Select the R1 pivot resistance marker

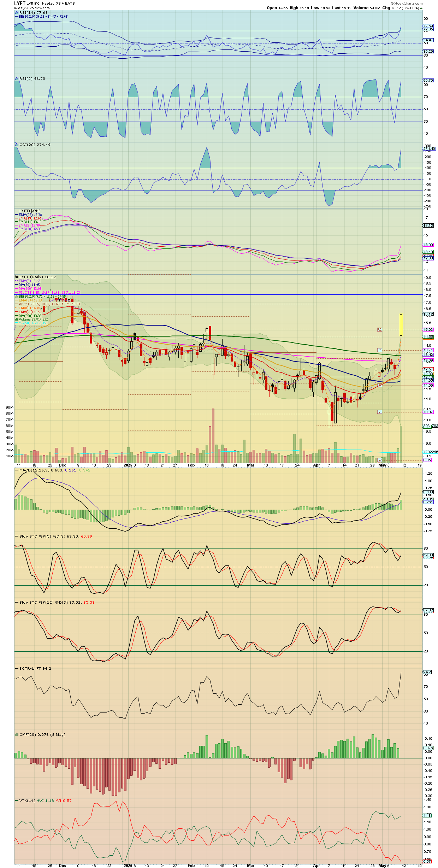pos(380,350)
